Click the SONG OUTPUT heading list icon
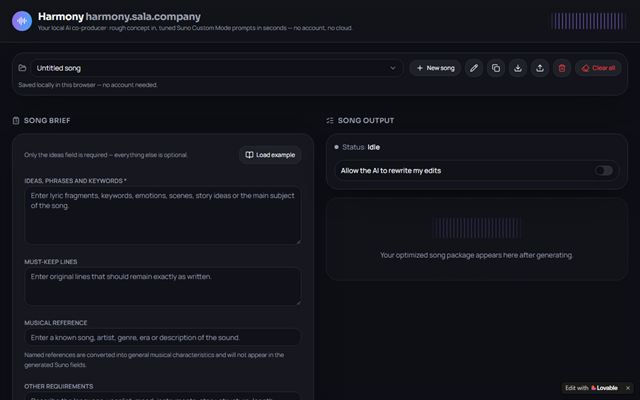This screenshot has width=640, height=400. 330,120
